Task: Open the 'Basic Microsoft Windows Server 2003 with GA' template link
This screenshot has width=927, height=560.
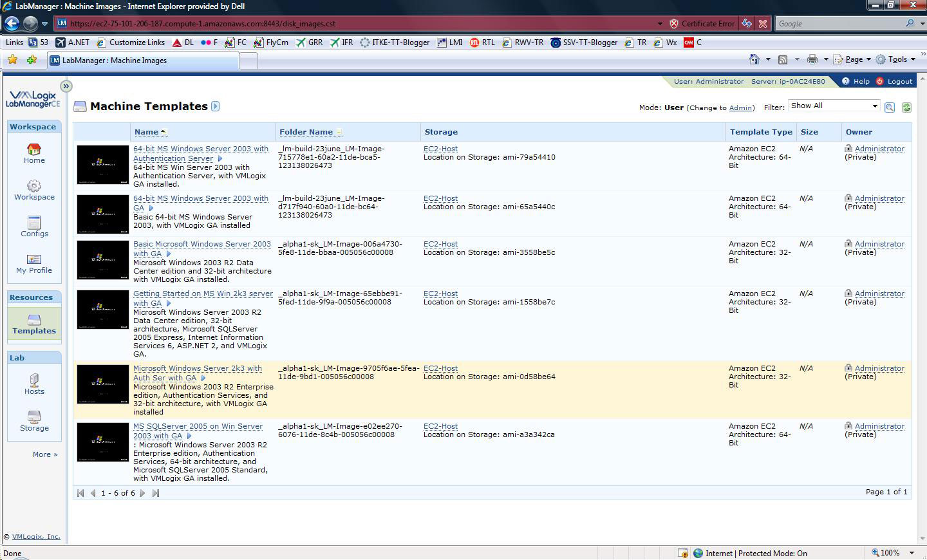Action: pos(202,248)
